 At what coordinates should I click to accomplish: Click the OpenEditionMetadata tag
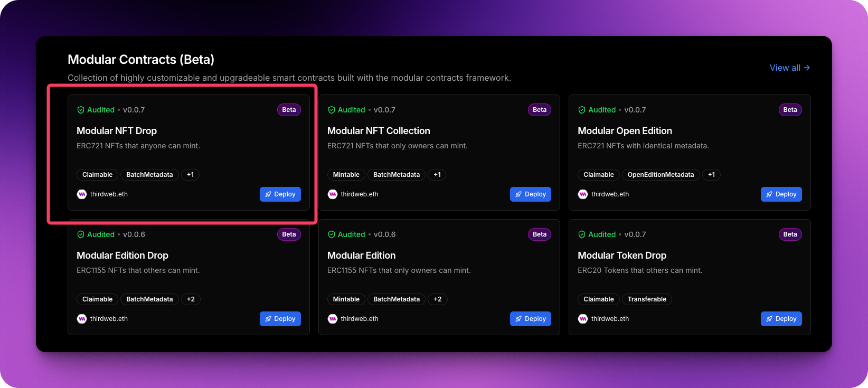pyautogui.click(x=661, y=175)
